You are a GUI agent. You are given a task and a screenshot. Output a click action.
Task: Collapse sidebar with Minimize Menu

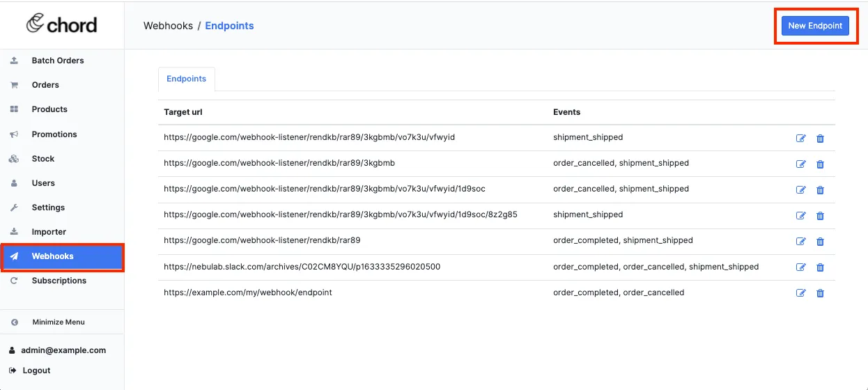pos(62,322)
